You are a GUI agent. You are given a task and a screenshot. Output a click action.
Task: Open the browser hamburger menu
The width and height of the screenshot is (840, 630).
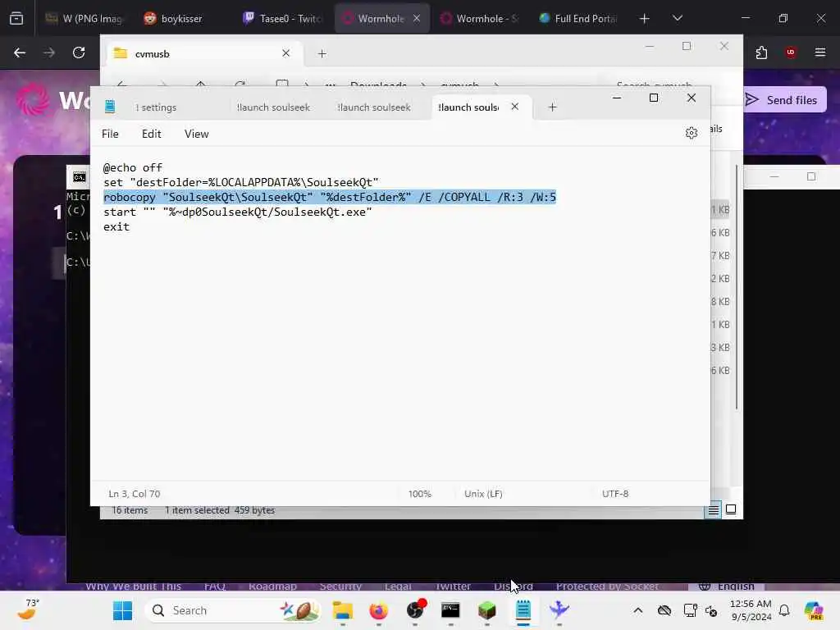pos(820,52)
